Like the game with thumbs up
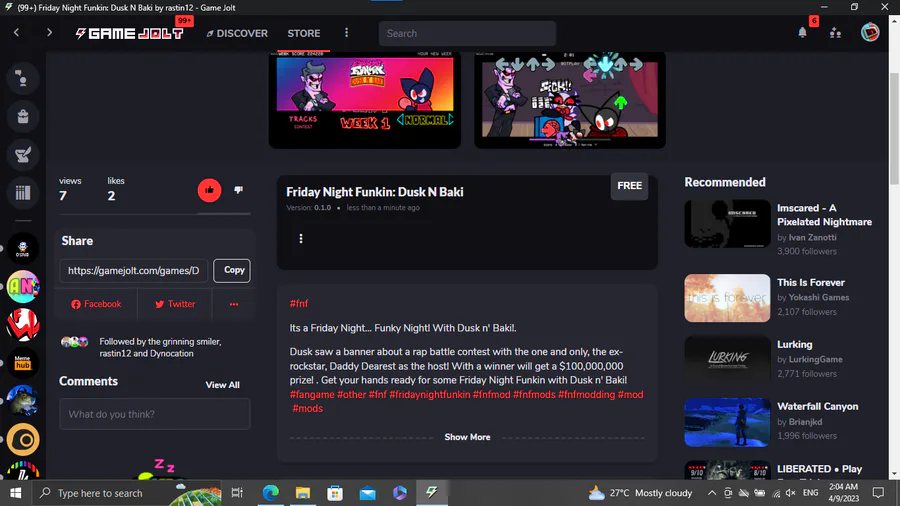 [210, 190]
